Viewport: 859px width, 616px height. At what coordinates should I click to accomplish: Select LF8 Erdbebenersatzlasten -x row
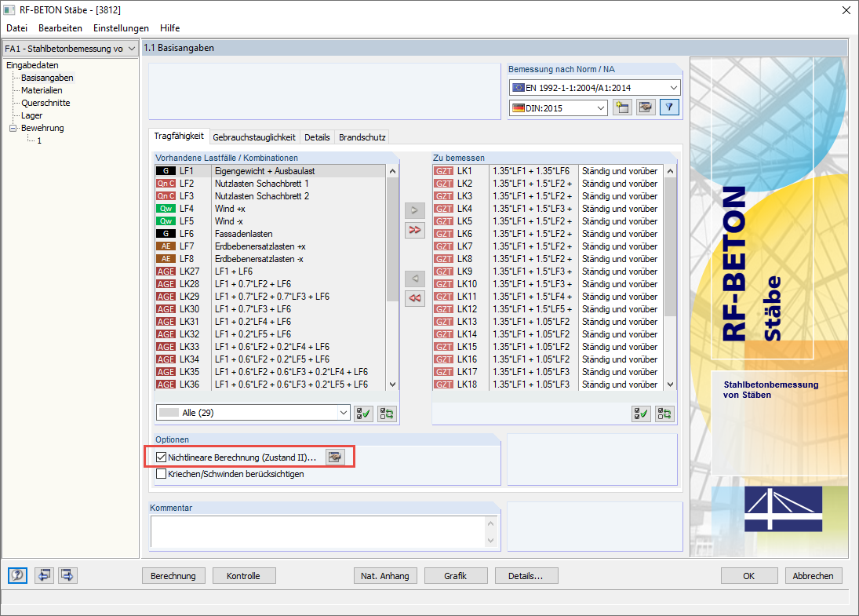click(271, 259)
